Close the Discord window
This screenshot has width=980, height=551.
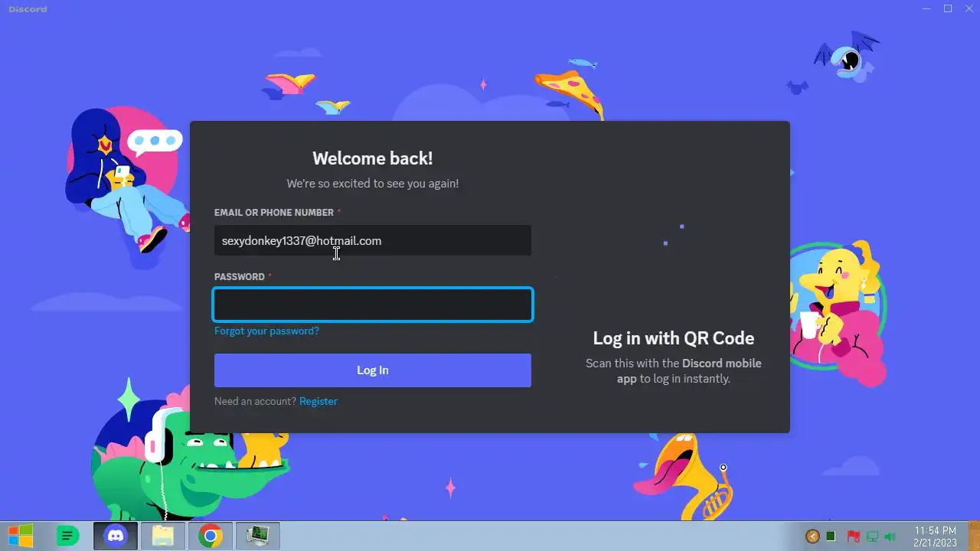tap(969, 8)
